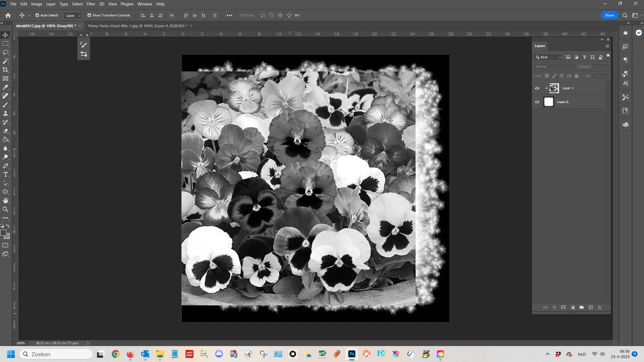Add layer mask at Layers panel bottom

(x=563, y=307)
